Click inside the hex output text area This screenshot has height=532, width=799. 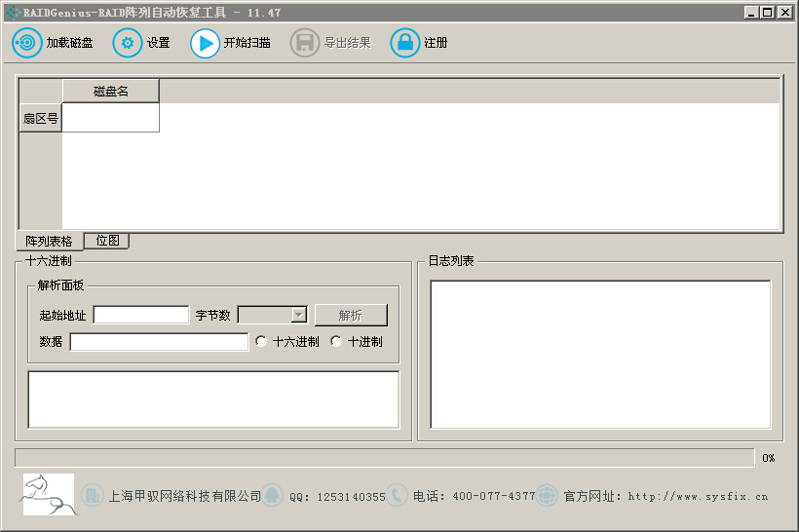coord(213,399)
